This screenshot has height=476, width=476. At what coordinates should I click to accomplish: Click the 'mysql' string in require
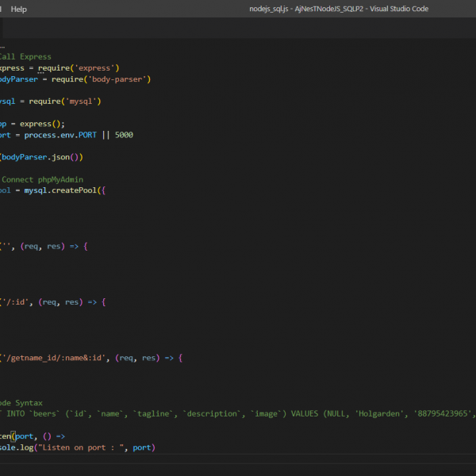(82, 102)
